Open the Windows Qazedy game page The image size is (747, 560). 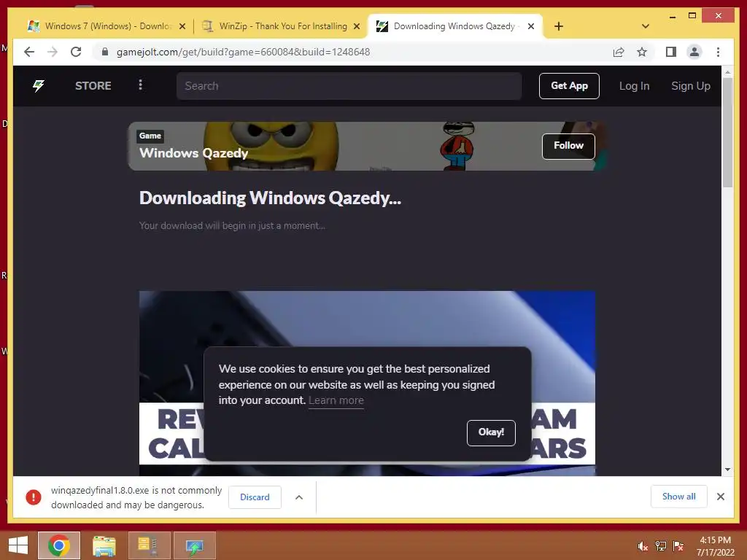[x=193, y=153]
